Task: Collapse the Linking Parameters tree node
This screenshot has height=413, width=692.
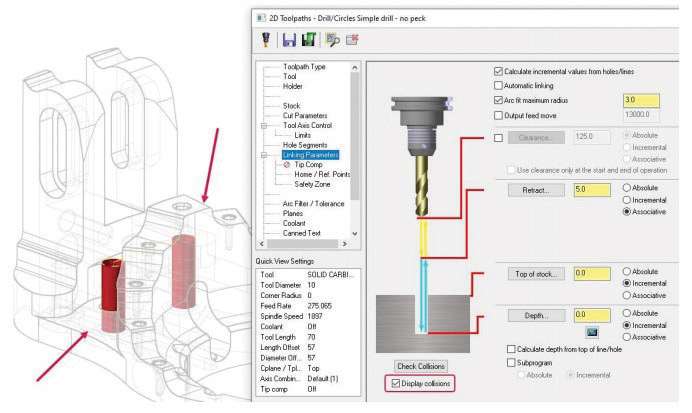Action: [264, 155]
